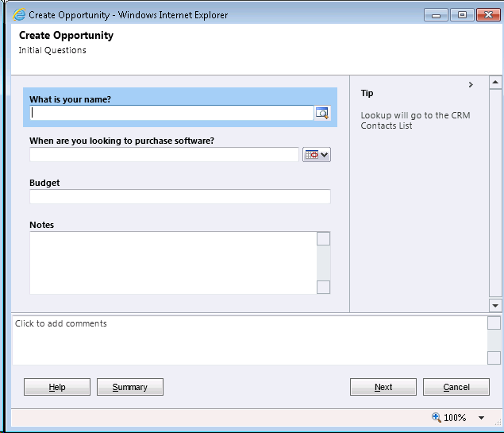Proceed with the Next button

(383, 387)
